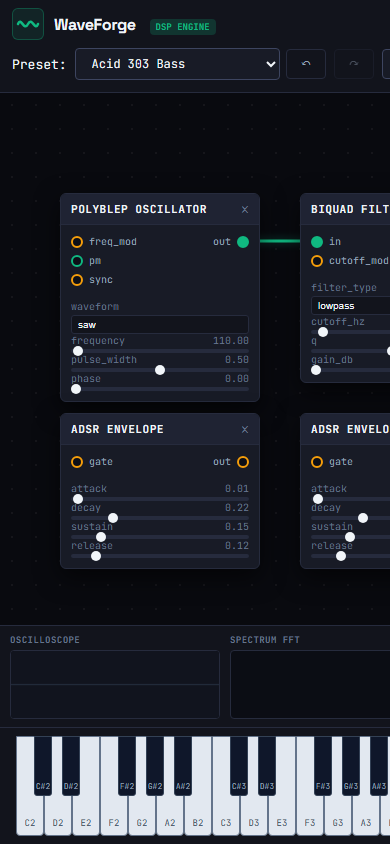Click the redo arrow button

pos(354,64)
